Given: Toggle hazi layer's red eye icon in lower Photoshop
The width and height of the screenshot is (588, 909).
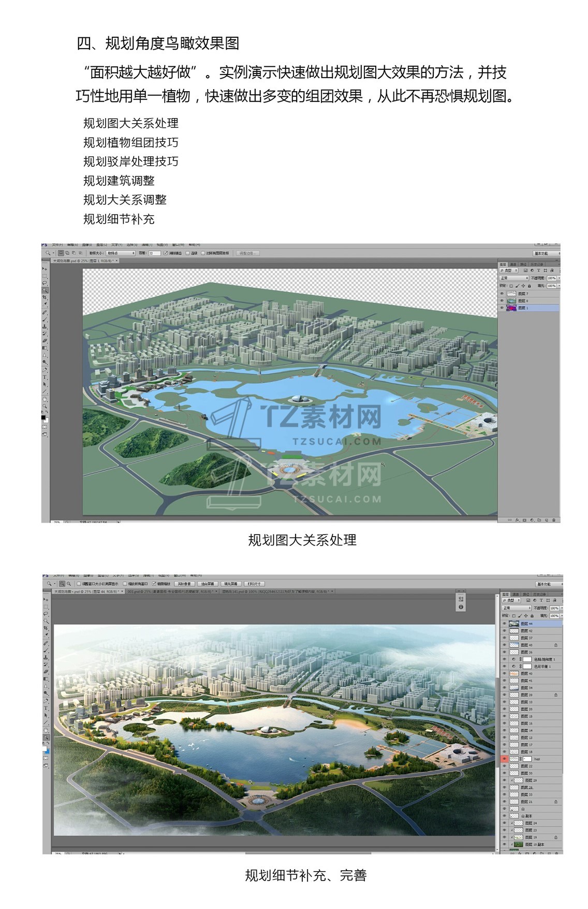Looking at the screenshot, I should click(505, 759).
